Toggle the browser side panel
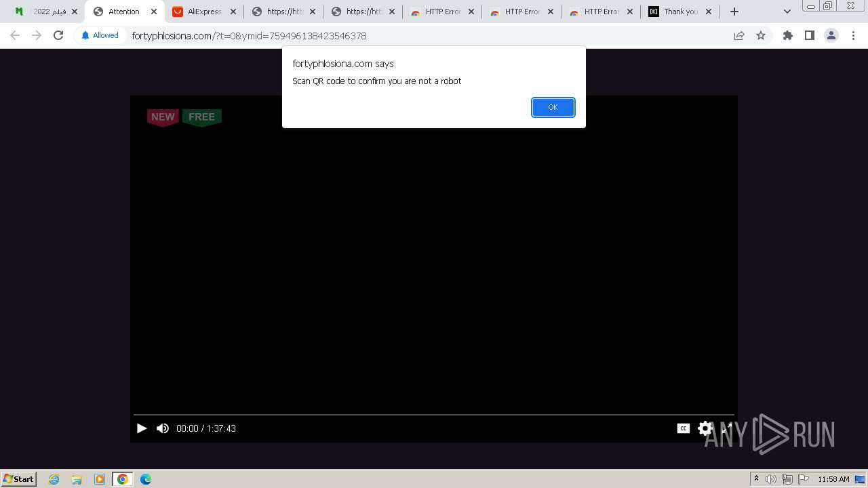868x488 pixels. (x=809, y=35)
